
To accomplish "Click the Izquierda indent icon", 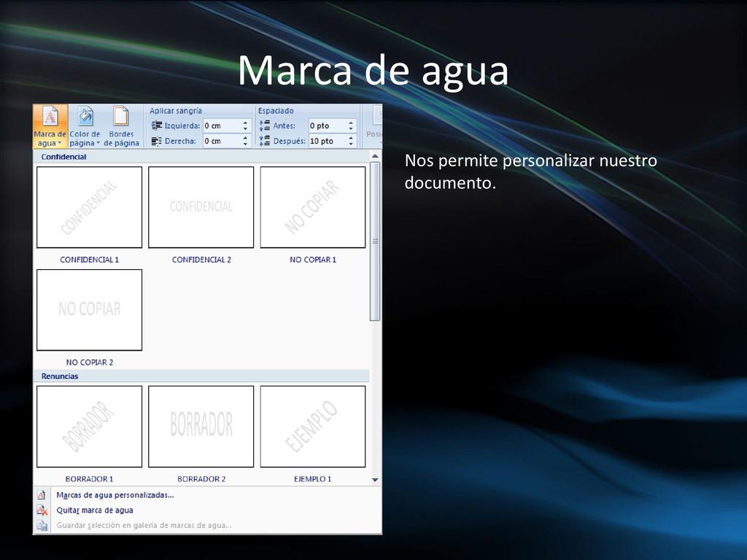I will tap(157, 125).
